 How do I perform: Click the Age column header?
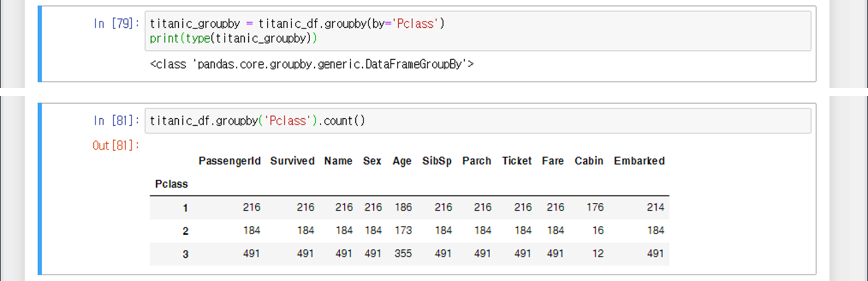tap(402, 161)
